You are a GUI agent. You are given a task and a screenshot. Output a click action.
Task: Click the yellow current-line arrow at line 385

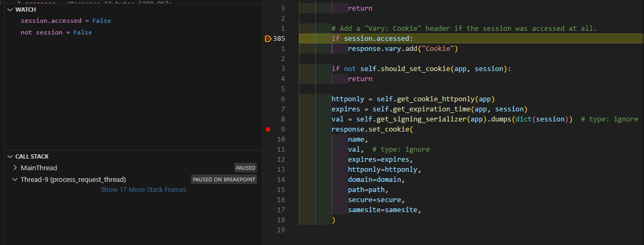[x=268, y=38]
